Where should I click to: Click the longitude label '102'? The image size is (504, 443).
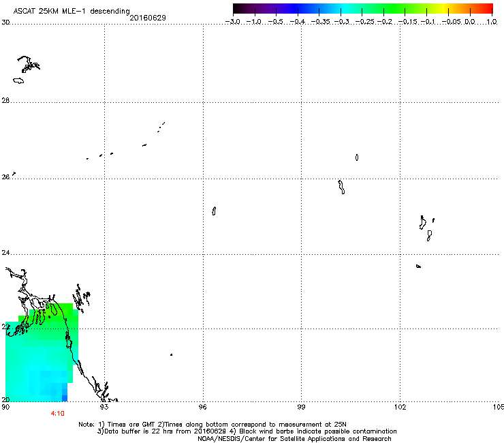click(x=400, y=407)
